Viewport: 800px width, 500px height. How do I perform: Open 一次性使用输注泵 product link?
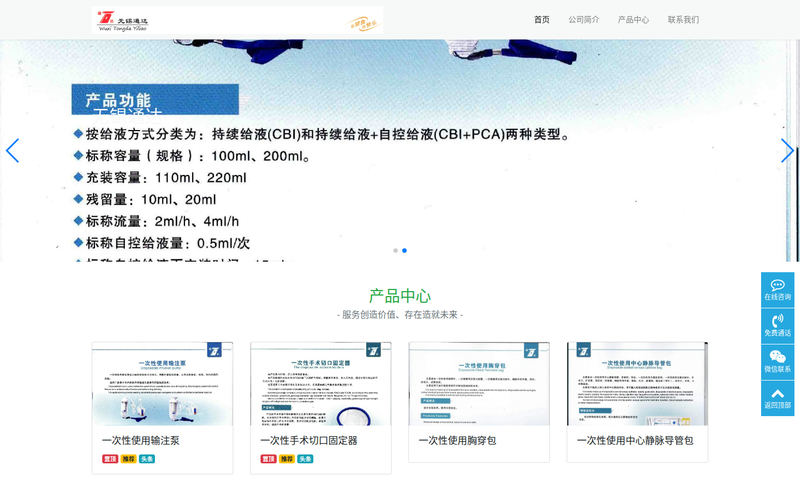[141, 441]
